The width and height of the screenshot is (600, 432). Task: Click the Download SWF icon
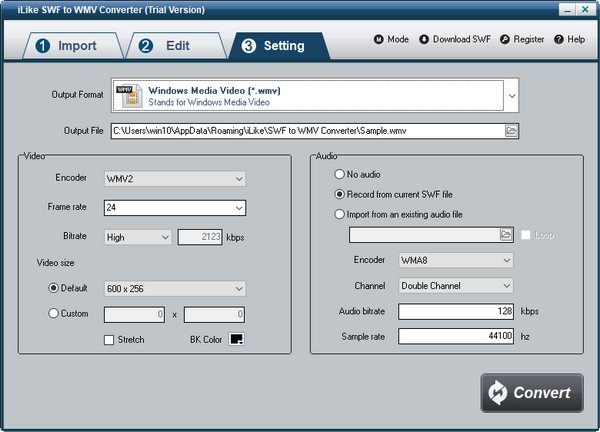(424, 40)
